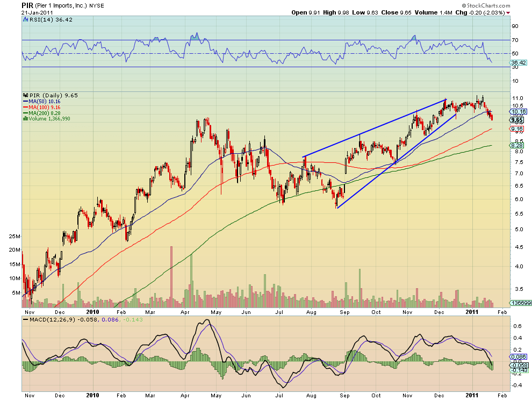Click the -0.4 level on the MACD axis

tap(517, 385)
